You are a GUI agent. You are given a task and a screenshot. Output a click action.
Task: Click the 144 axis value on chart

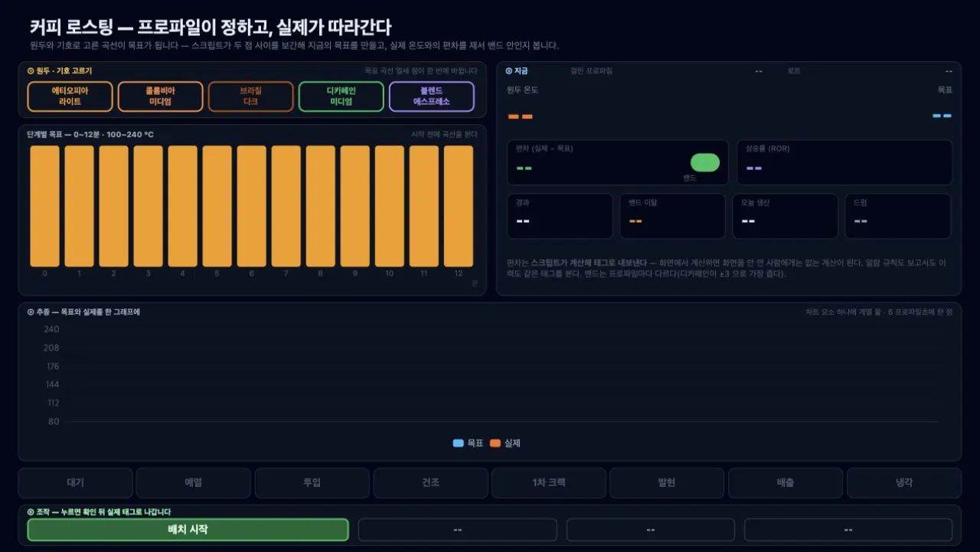point(51,384)
